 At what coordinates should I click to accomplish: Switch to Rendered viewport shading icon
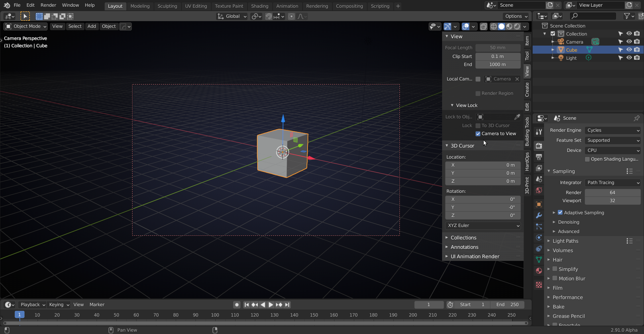(517, 26)
